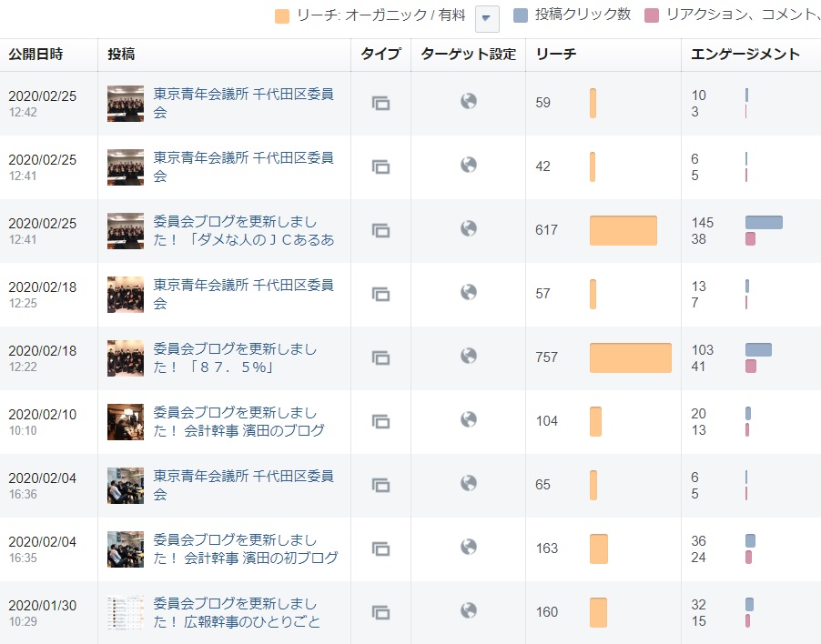Click the globe icon for the 広報幹事のひとりごと post

(469, 610)
